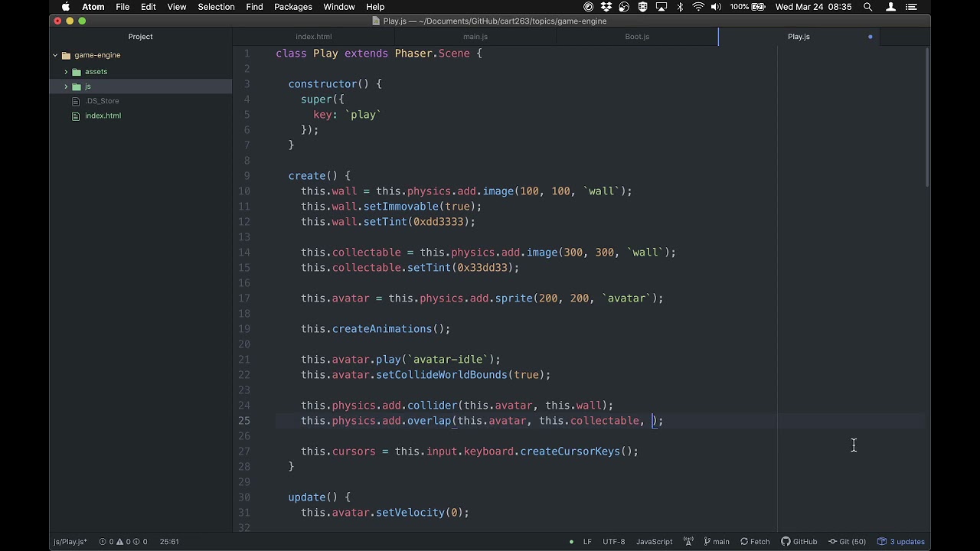The height and width of the screenshot is (551, 980).
Task: Open the main branch selector
Action: pyautogui.click(x=716, y=542)
